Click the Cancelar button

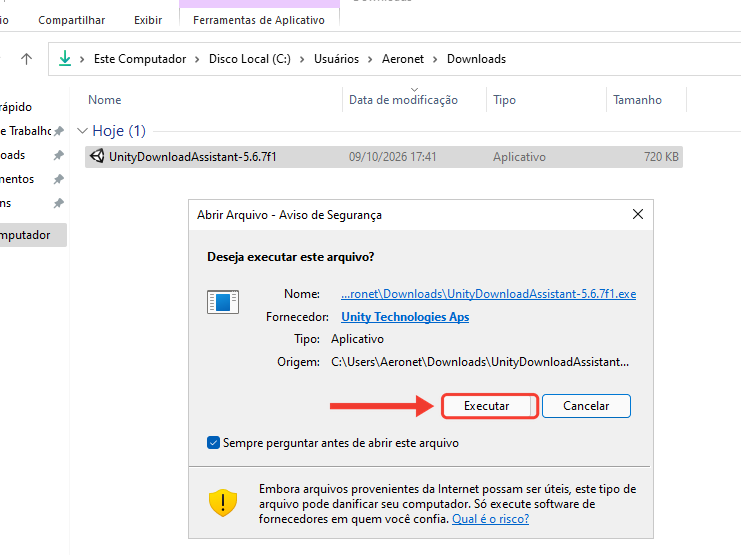point(586,406)
